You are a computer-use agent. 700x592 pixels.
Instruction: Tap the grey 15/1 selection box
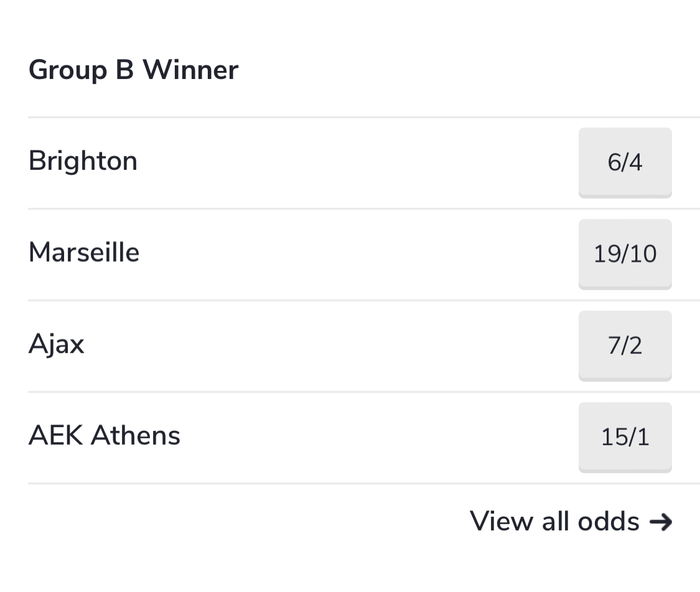[625, 438]
